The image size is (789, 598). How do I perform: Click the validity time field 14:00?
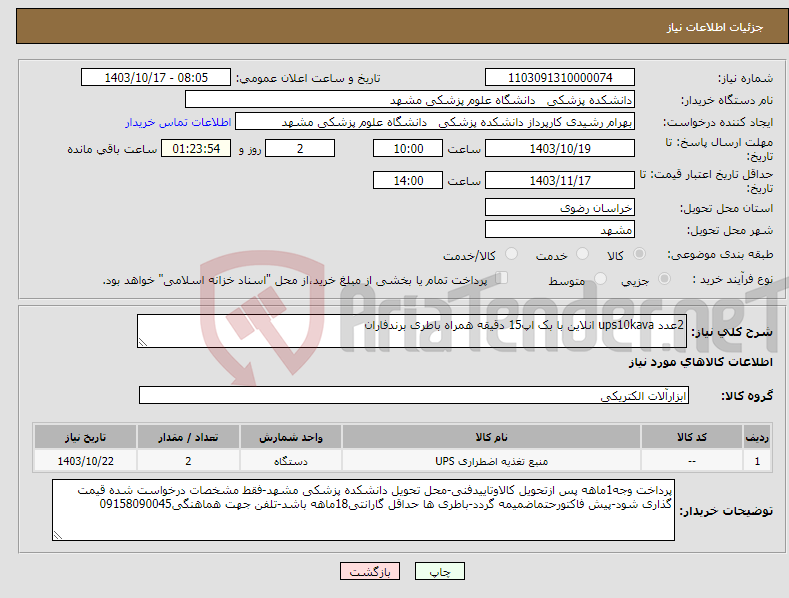(408, 180)
